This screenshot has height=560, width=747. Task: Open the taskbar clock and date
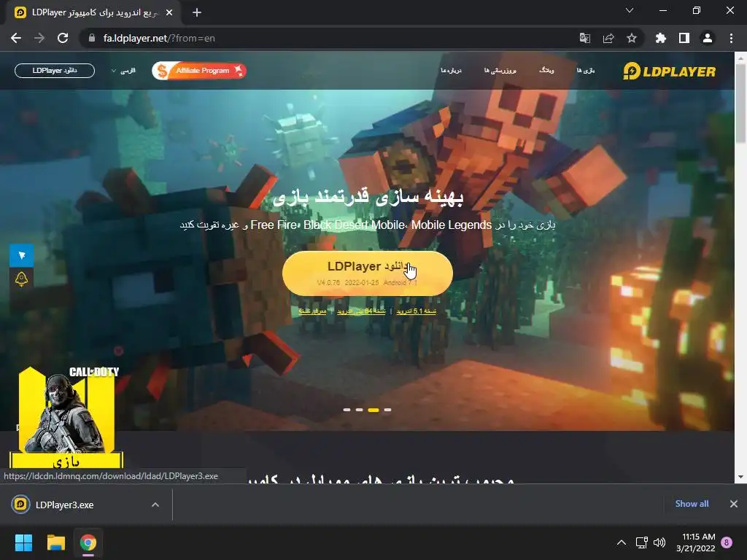pos(695,542)
